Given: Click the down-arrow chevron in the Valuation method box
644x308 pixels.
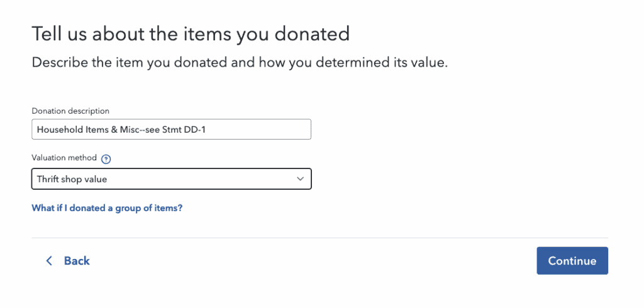Looking at the screenshot, I should point(300,179).
